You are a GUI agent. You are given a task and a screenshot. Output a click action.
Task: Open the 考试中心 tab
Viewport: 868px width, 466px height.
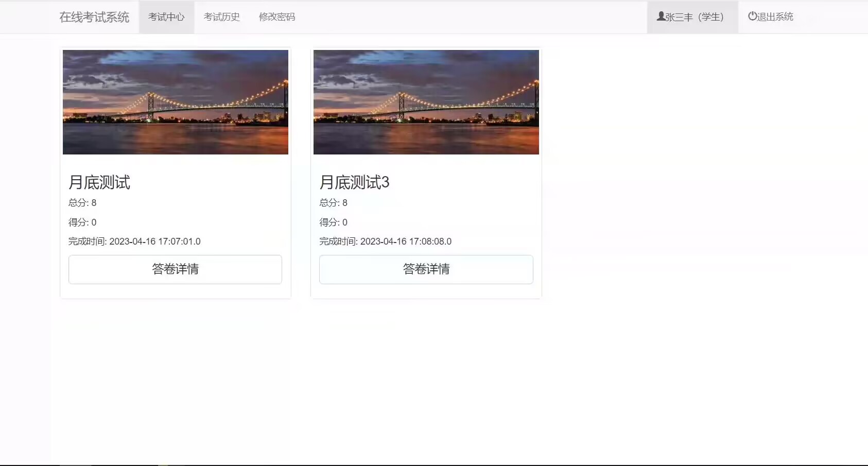click(x=166, y=17)
